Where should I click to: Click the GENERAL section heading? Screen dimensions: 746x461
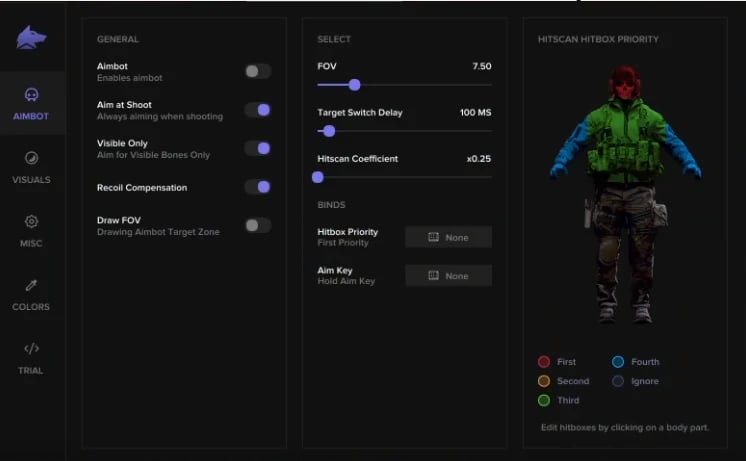coord(118,39)
